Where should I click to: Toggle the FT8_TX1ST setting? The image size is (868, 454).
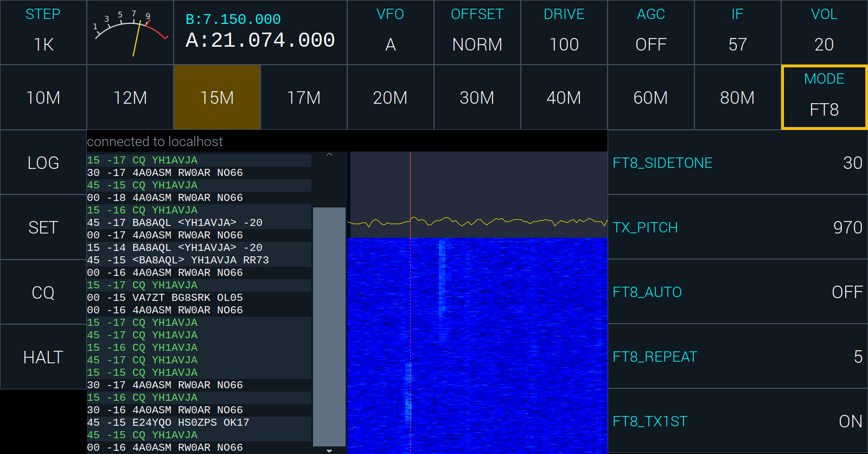tap(738, 421)
